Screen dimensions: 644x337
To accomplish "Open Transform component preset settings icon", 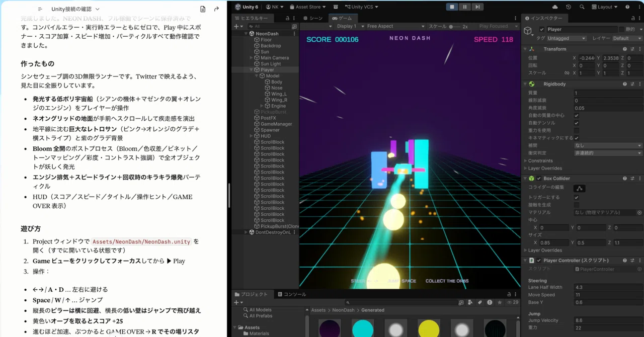I will pos(632,49).
